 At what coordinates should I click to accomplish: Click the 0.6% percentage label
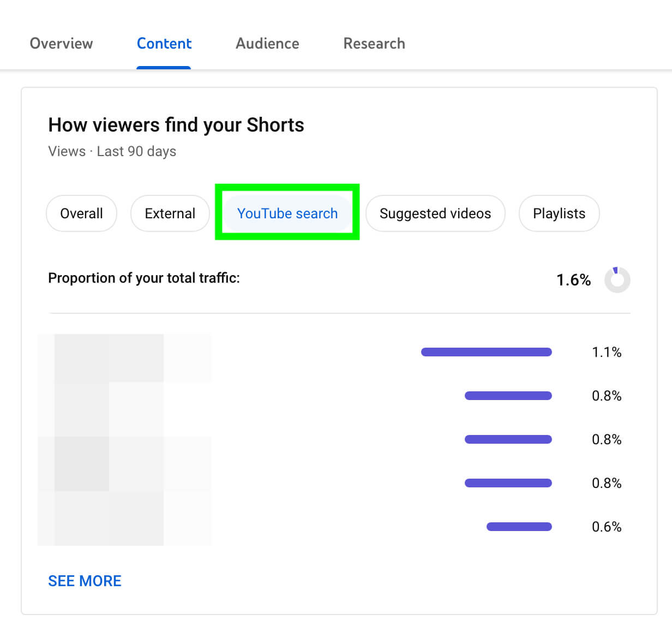pyautogui.click(x=606, y=527)
